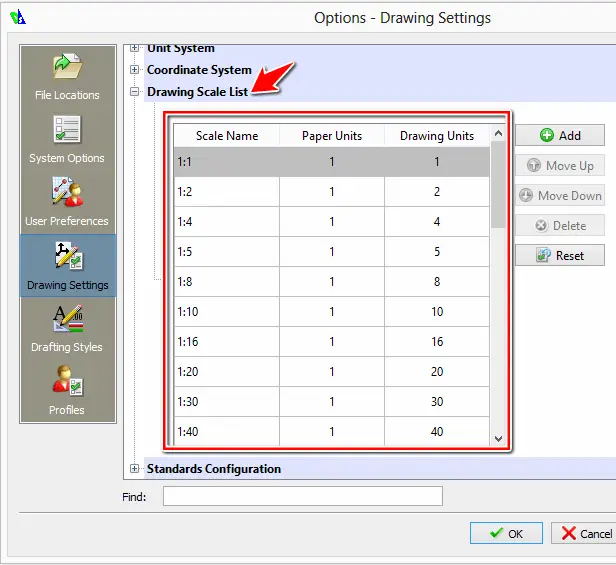Select the 1:2 scale name cell
The height and width of the screenshot is (565, 616).
227,192
